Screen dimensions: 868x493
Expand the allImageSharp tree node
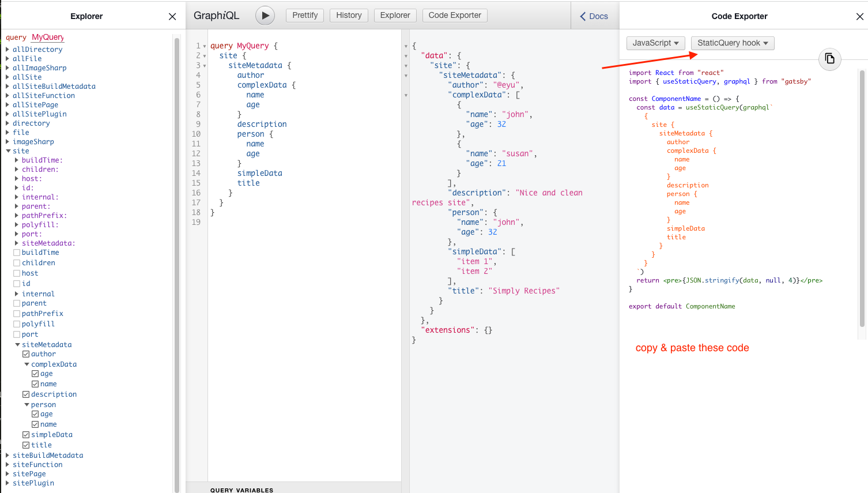click(x=7, y=68)
